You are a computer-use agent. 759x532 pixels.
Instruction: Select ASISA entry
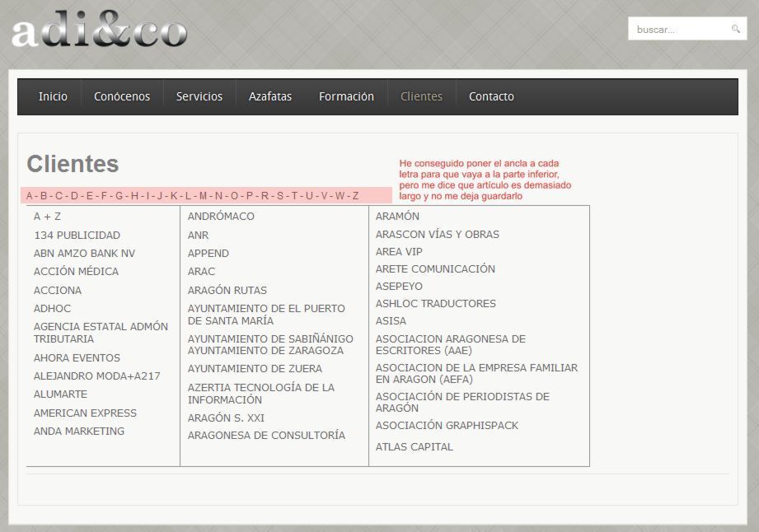(391, 321)
